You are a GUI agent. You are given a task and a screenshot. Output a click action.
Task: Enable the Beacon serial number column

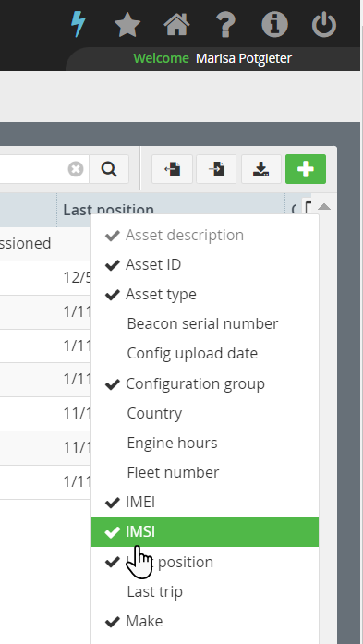point(204,323)
